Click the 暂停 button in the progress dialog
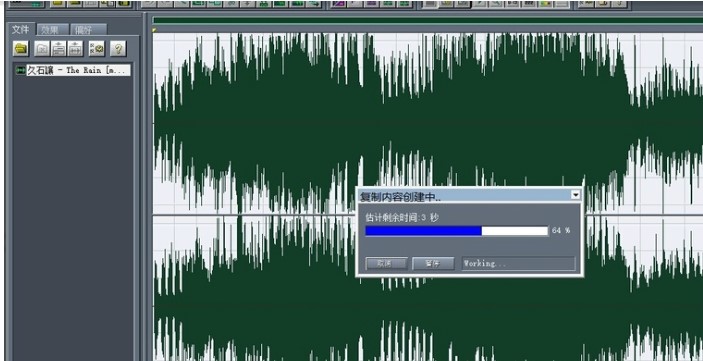703x361 pixels. [433, 263]
